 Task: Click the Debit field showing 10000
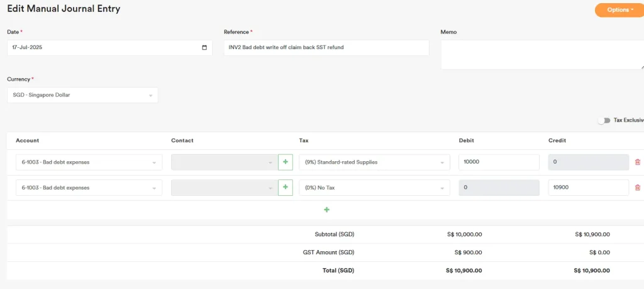coord(499,162)
